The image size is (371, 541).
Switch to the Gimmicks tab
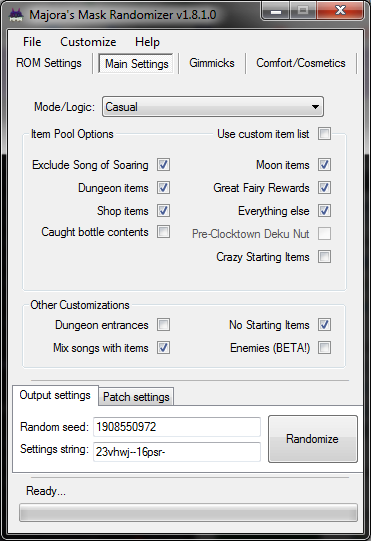pyautogui.click(x=212, y=63)
